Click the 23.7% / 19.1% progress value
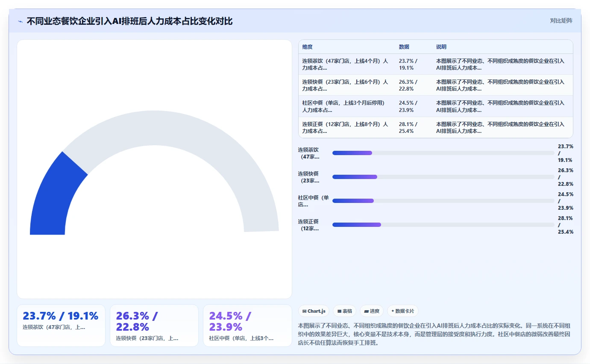Viewport: 590px width, 364px height. [566, 153]
